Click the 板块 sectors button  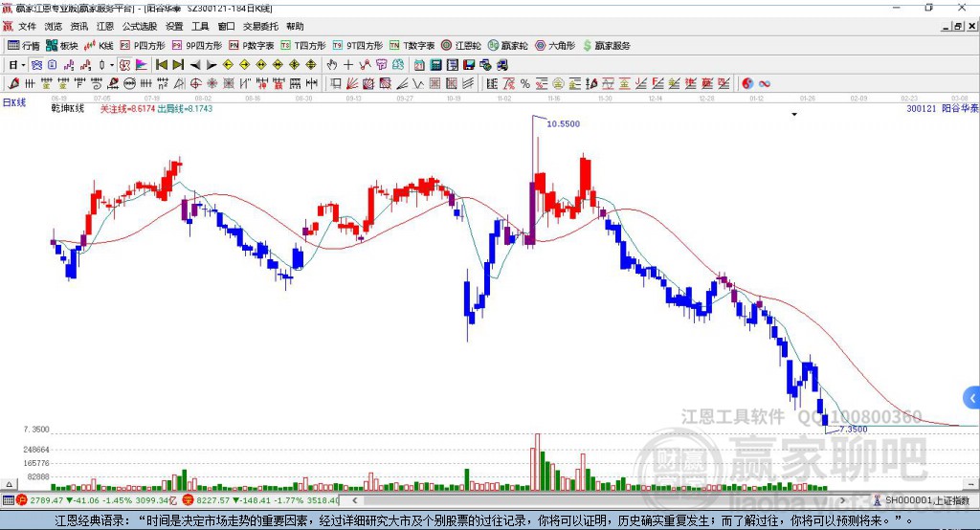pos(62,46)
